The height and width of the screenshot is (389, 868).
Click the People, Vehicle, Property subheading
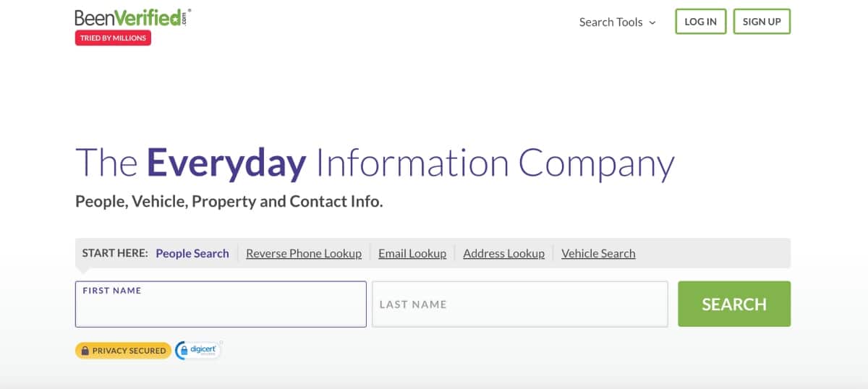pyautogui.click(x=229, y=202)
